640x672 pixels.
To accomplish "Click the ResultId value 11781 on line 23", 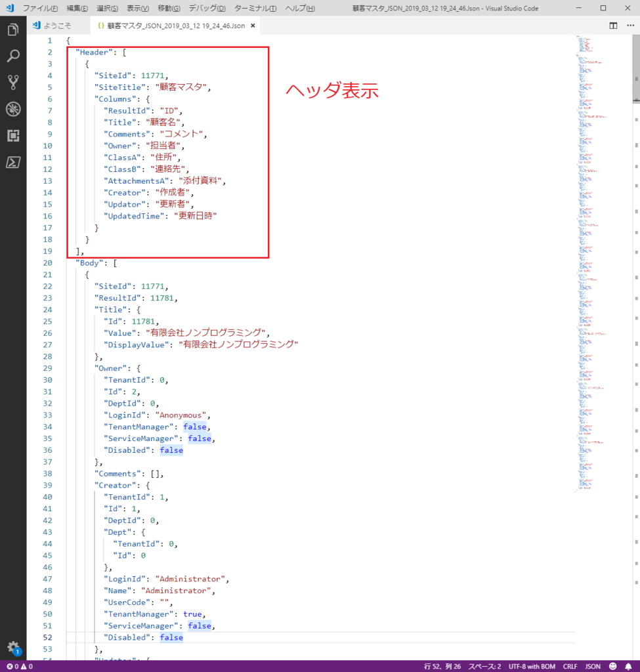I will pyautogui.click(x=161, y=298).
